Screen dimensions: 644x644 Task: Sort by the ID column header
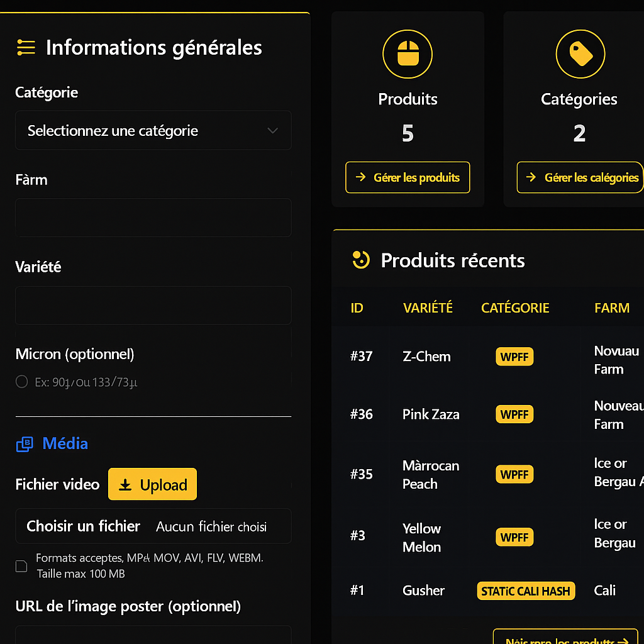(357, 308)
